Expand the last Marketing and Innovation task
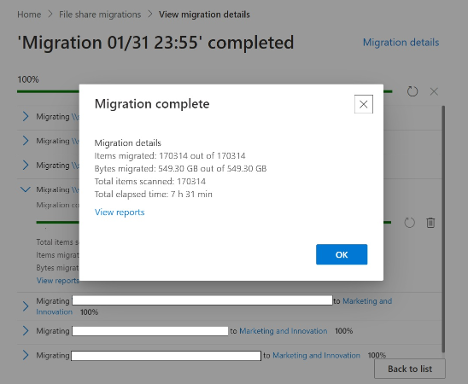This screenshot has height=384, width=468. (26, 355)
